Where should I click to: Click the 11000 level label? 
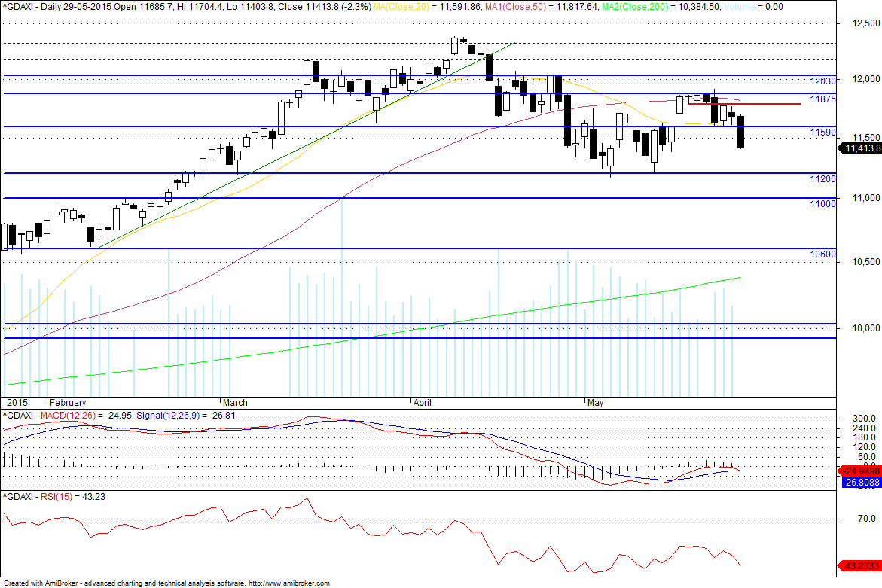click(822, 203)
